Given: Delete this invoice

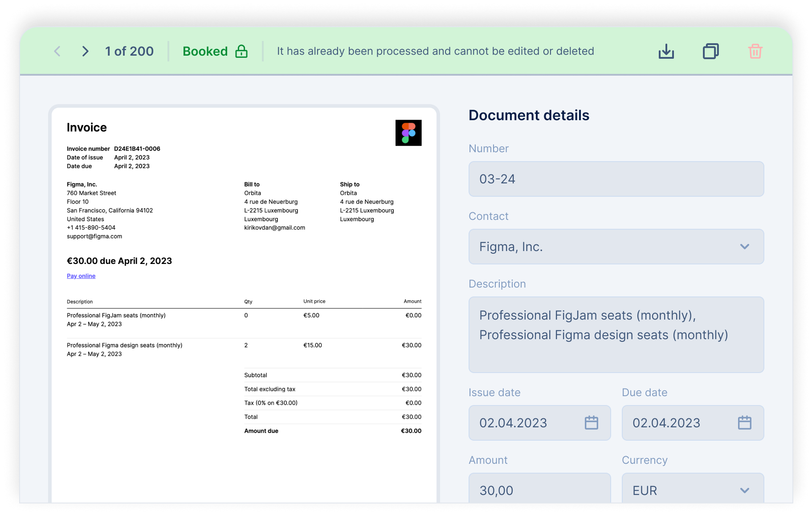Looking at the screenshot, I should [755, 51].
